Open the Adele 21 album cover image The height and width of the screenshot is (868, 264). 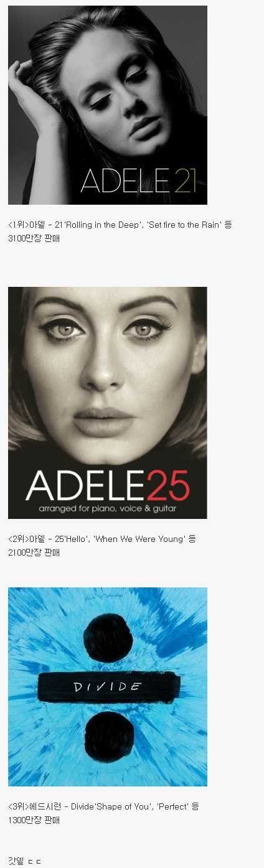pyautogui.click(x=108, y=105)
